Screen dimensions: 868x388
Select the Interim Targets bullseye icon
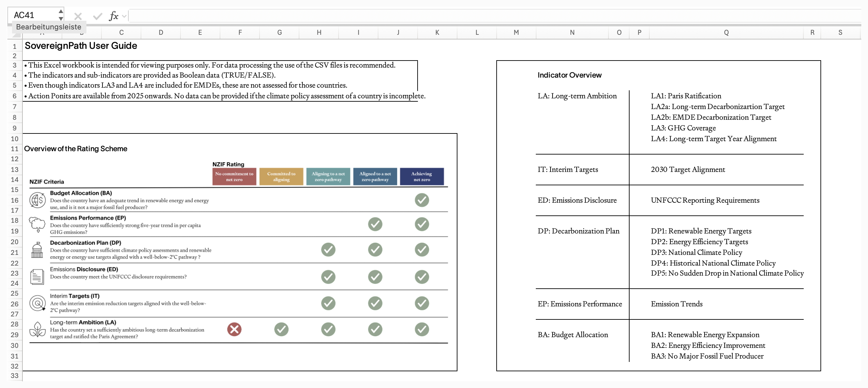[x=38, y=303]
